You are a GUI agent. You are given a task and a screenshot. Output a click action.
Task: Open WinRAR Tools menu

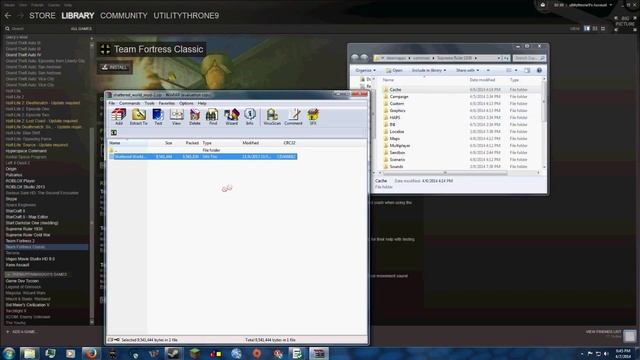[149, 103]
